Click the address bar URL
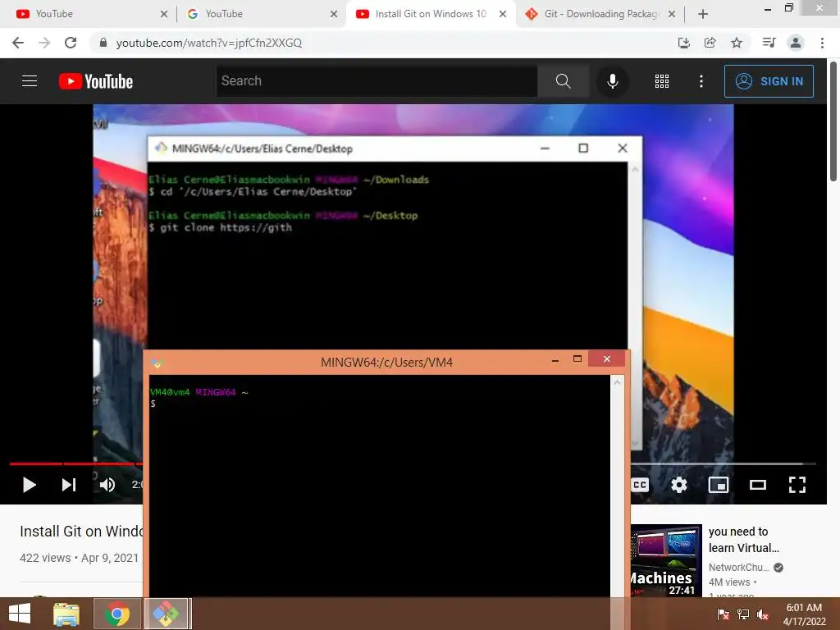Image resolution: width=840 pixels, height=630 pixels. point(209,43)
